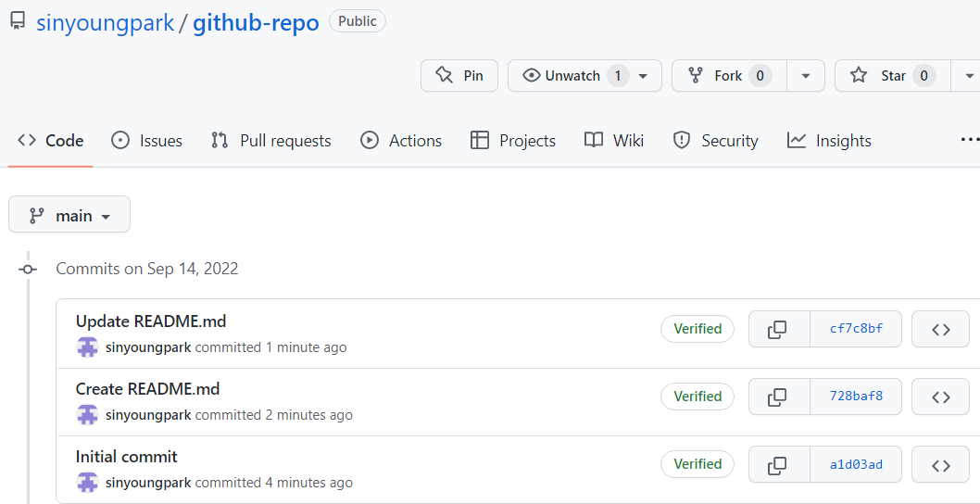
Task: Open commit hash 728baf8
Action: (x=856, y=397)
